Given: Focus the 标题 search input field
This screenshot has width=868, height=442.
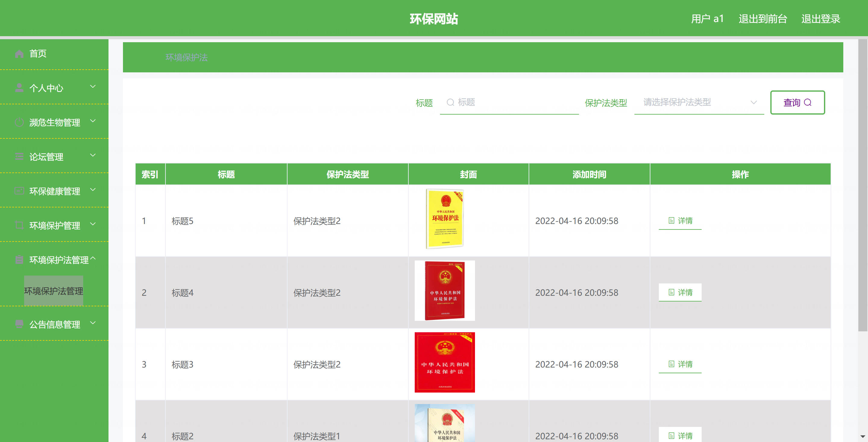Looking at the screenshot, I should [509, 103].
